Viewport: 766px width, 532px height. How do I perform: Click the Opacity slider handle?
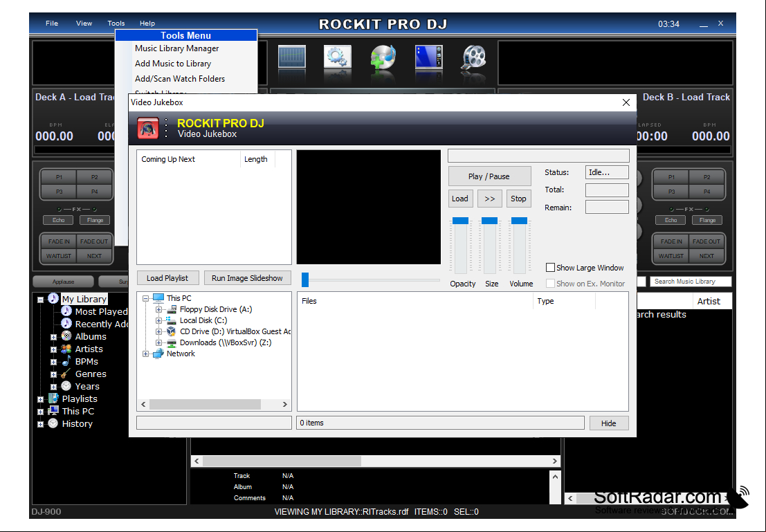click(460, 220)
